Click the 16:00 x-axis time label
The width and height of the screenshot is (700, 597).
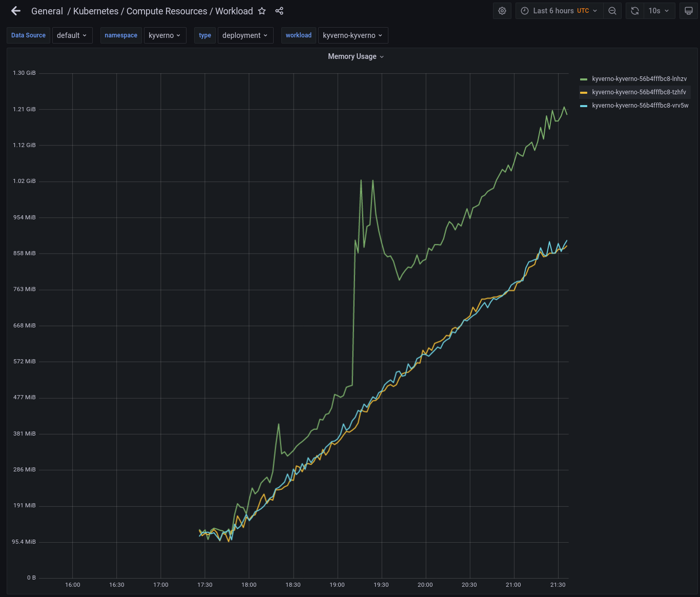(73, 585)
